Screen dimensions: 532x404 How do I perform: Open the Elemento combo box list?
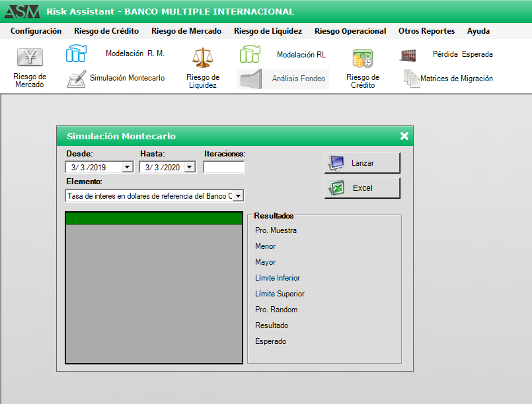[239, 196]
